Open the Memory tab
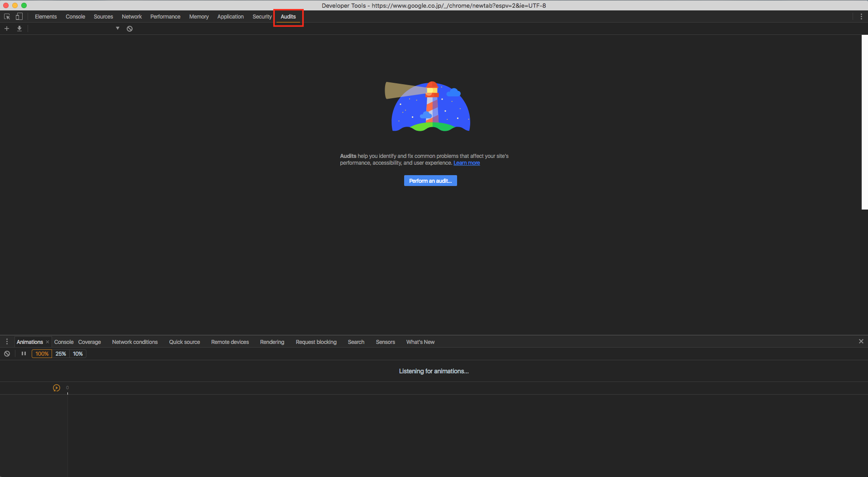Image resolution: width=868 pixels, height=477 pixels. 199,17
